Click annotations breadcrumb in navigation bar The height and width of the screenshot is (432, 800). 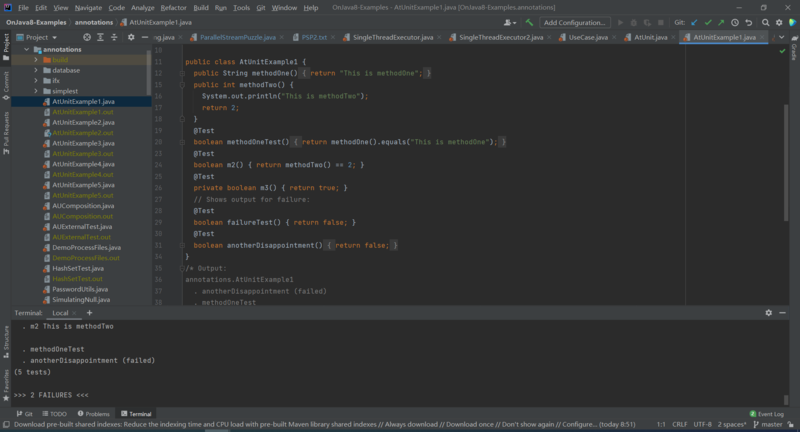(x=94, y=22)
